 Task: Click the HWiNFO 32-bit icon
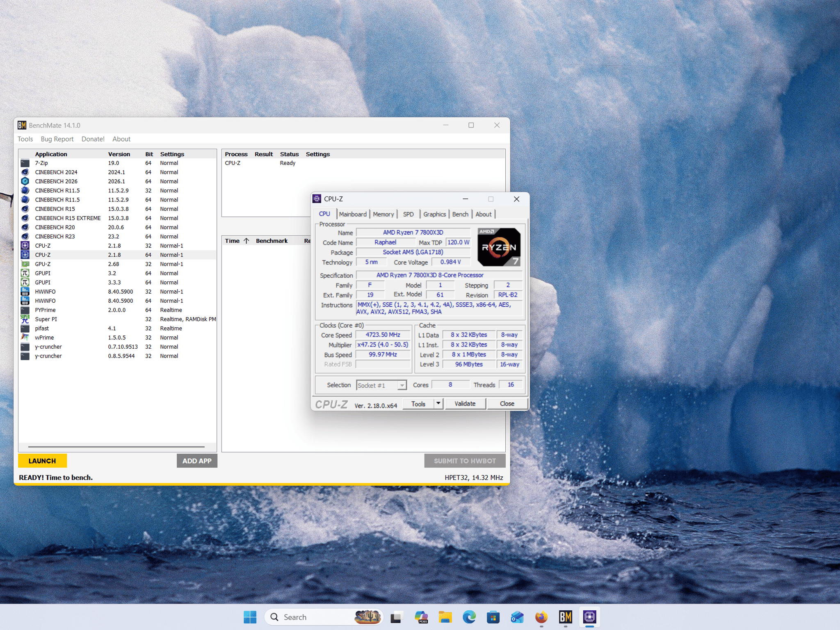tap(25, 292)
